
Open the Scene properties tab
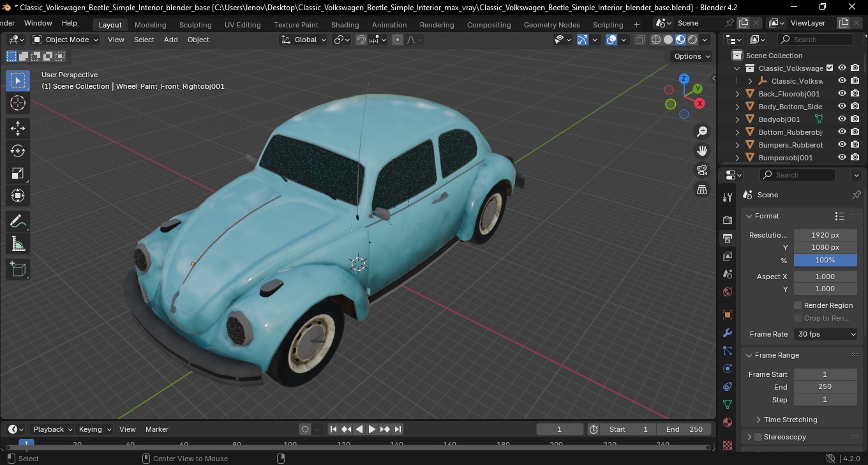[727, 274]
